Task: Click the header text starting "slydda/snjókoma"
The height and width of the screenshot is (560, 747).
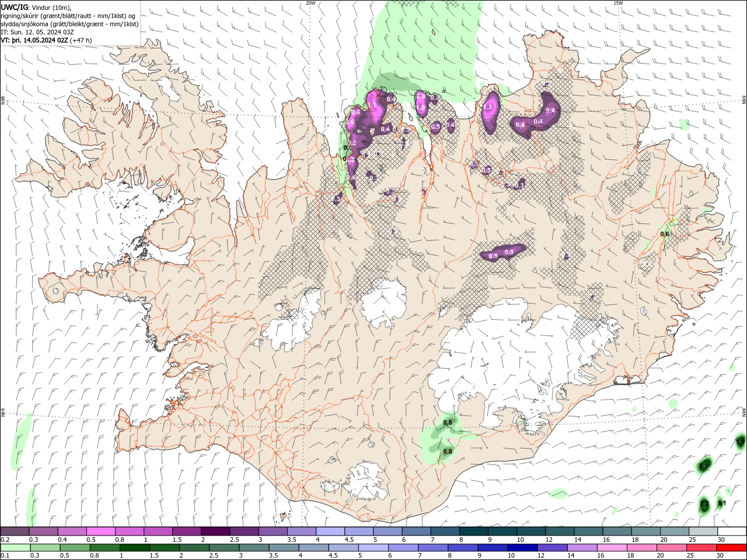Action: [x=70, y=24]
